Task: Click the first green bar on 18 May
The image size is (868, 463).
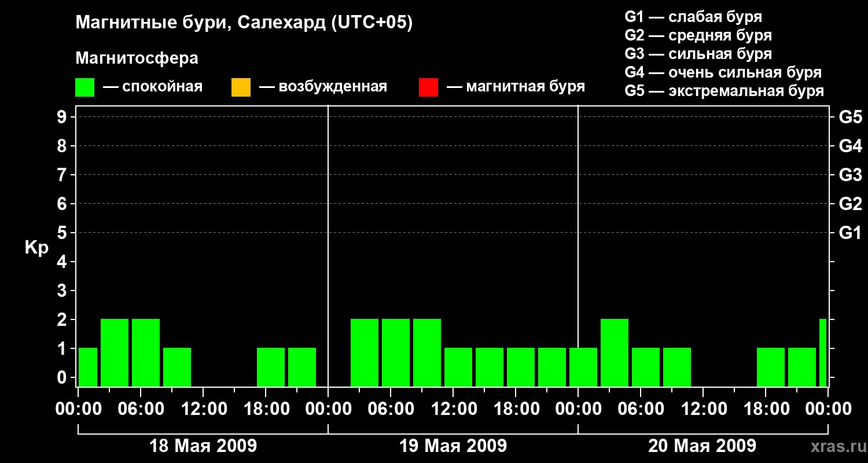Action: pos(88,367)
